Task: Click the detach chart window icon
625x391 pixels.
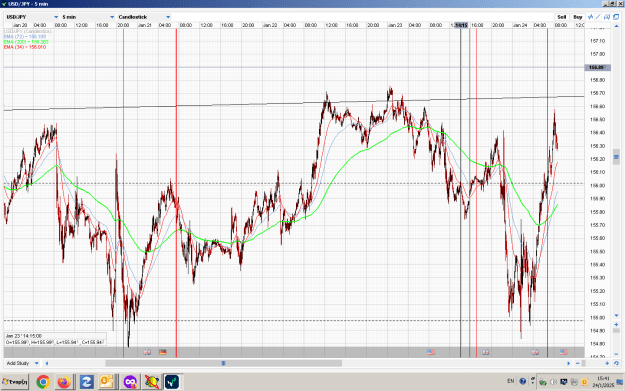Action: click(x=616, y=17)
